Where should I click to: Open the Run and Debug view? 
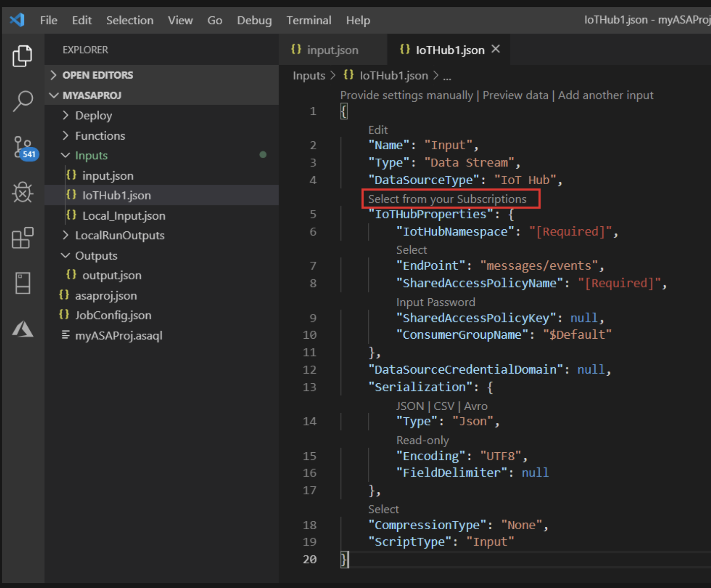22,193
